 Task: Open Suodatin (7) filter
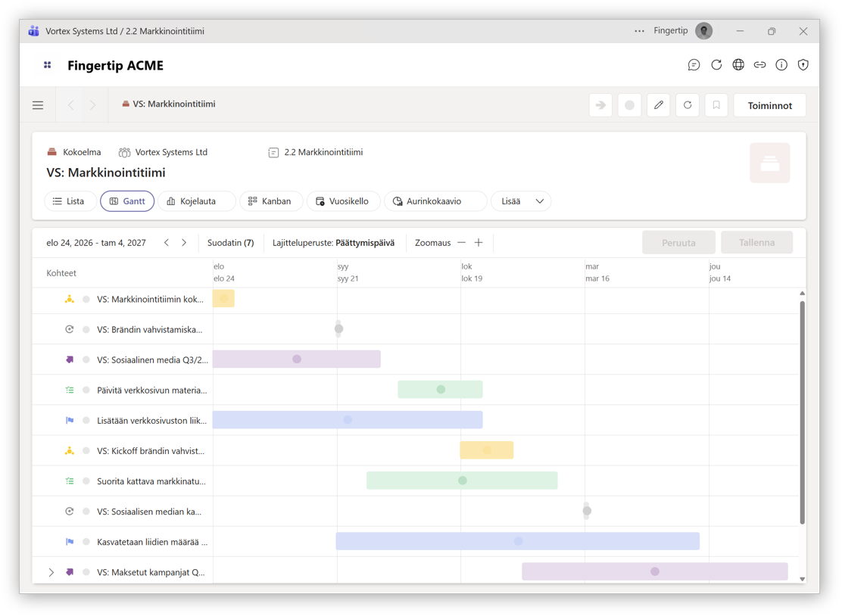pos(230,243)
